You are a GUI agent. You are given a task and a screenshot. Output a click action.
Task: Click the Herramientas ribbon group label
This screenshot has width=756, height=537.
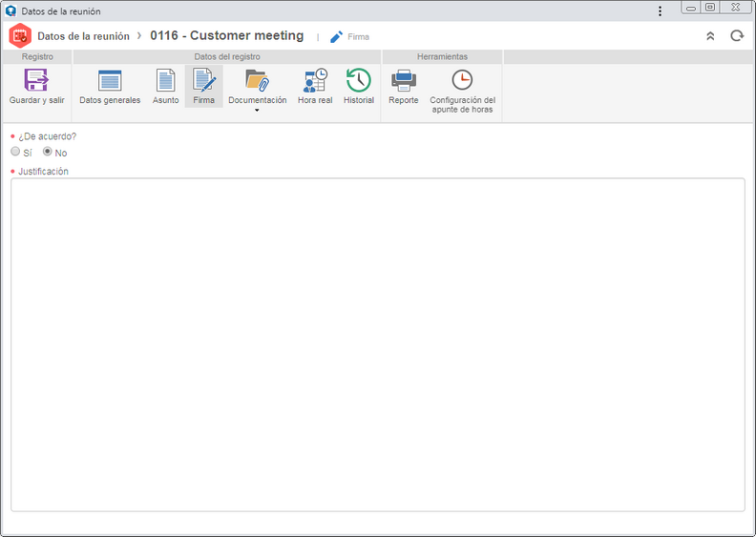coord(442,57)
